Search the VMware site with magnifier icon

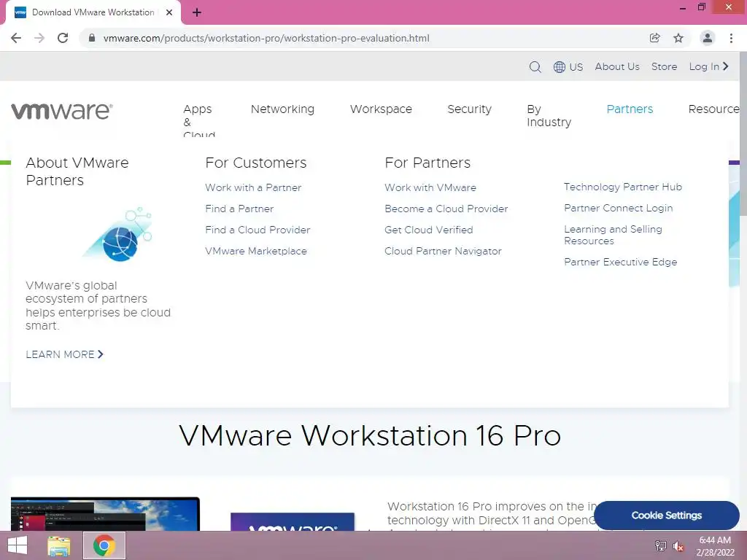[x=535, y=66]
